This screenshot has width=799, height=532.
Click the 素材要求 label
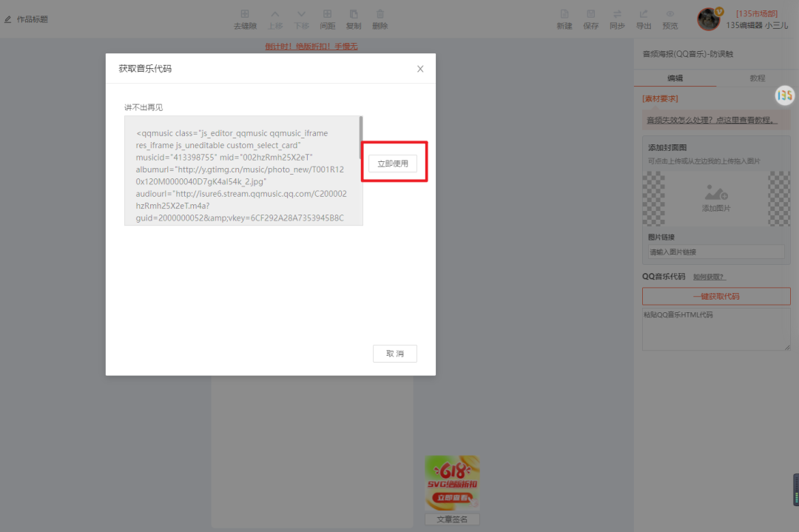coord(660,99)
